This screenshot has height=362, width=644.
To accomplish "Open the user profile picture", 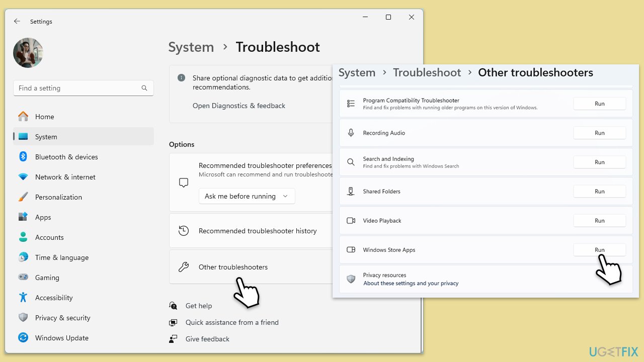I will tap(28, 53).
